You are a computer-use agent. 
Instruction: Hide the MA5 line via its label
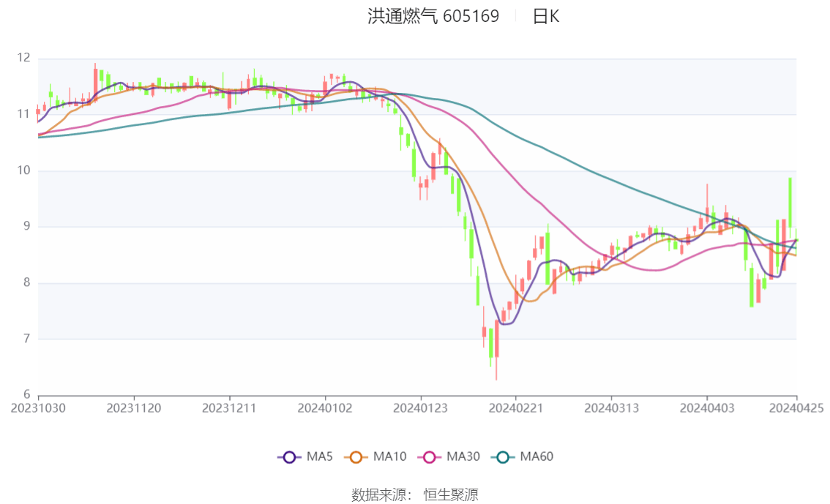point(320,457)
